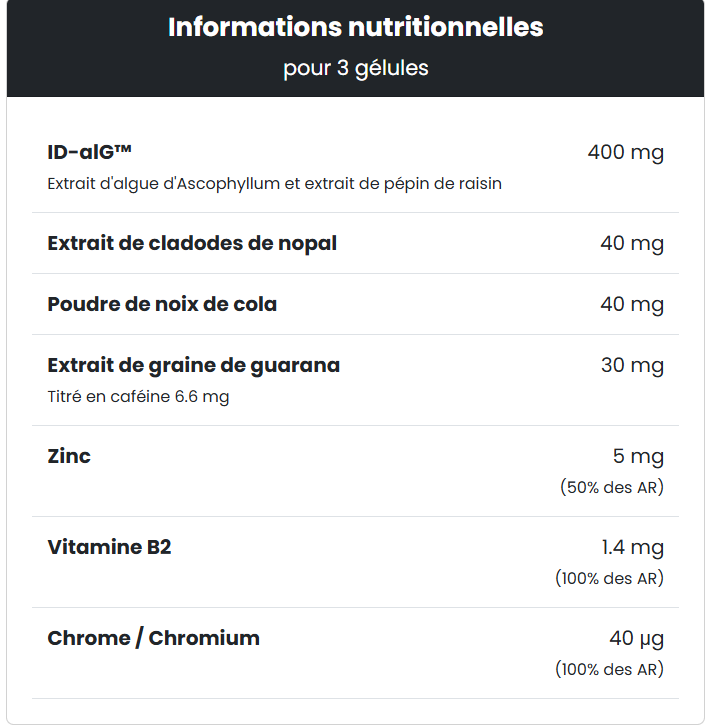Click the 5 mg zinc amount
Viewport: 711px width, 725px height.
click(x=638, y=456)
